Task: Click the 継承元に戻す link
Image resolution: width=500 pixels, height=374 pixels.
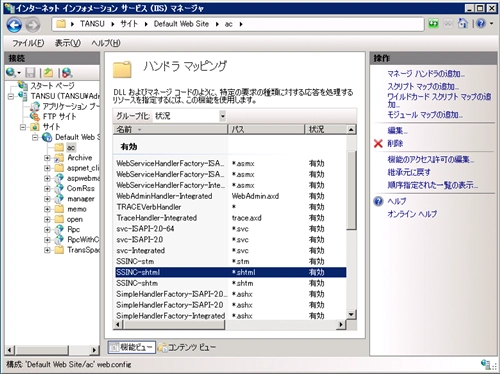Action: (409, 172)
